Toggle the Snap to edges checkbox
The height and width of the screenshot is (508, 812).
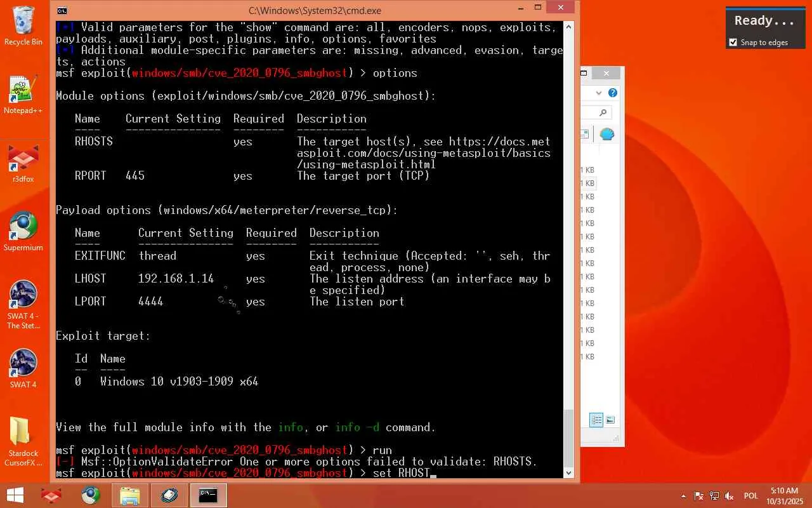click(734, 43)
